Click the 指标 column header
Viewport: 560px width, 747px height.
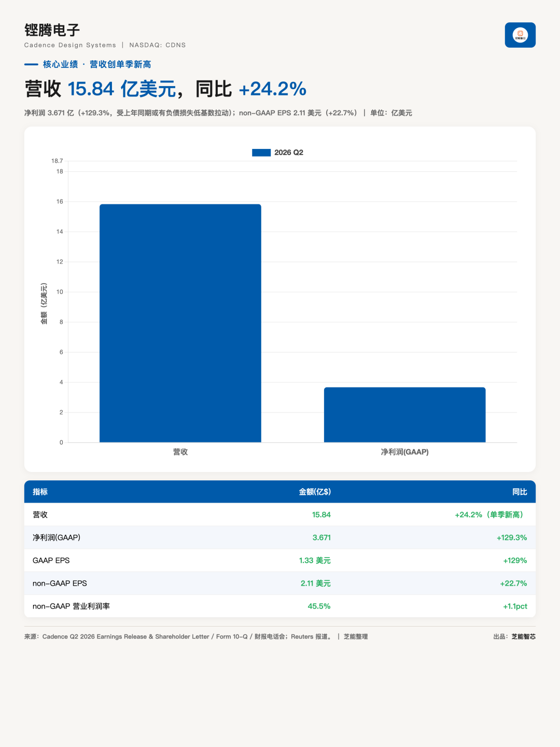pos(40,492)
